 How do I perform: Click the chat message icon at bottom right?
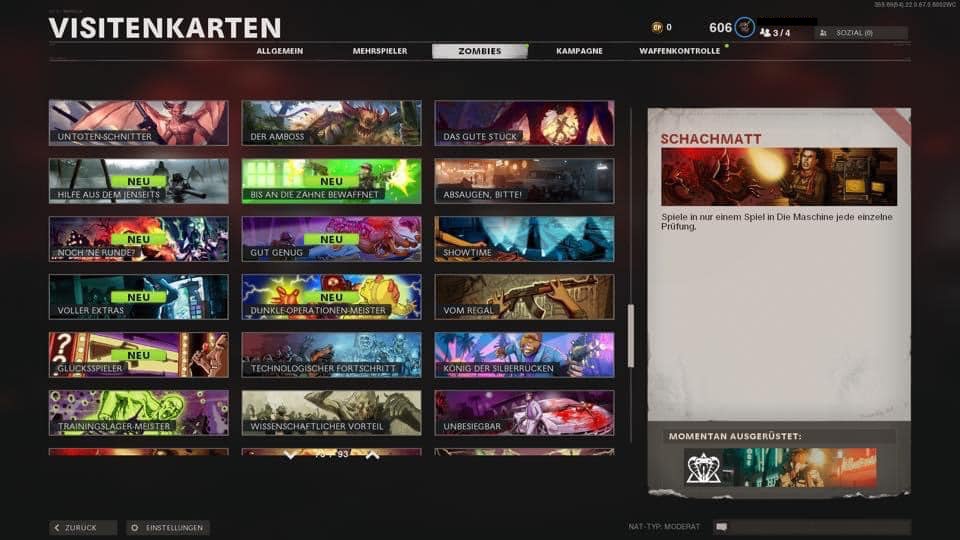tap(721, 526)
